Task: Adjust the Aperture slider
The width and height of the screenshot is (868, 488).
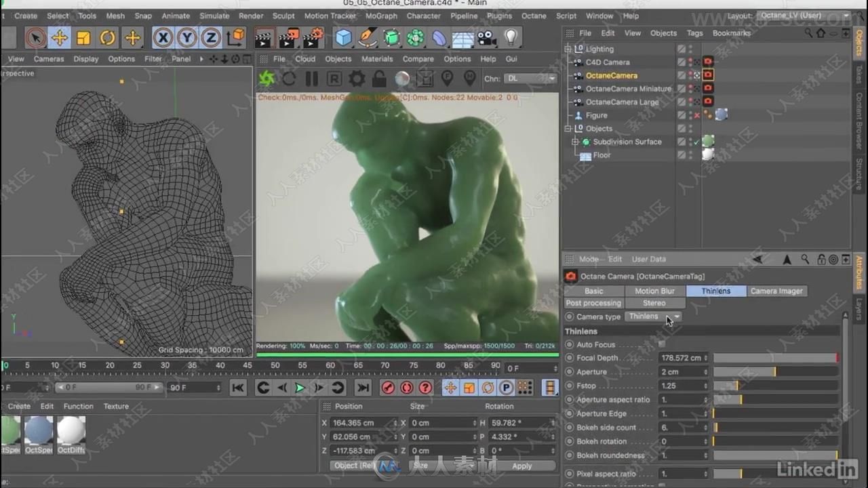Action: [x=776, y=372]
